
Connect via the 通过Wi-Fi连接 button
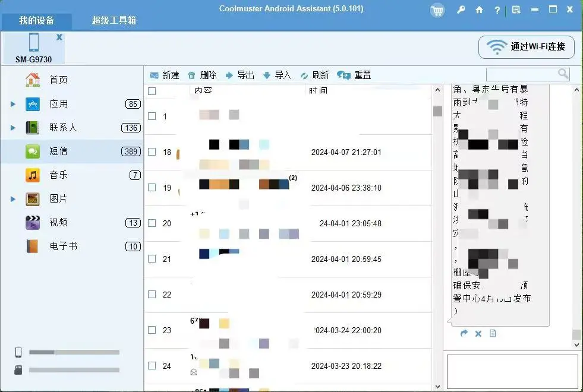point(526,47)
